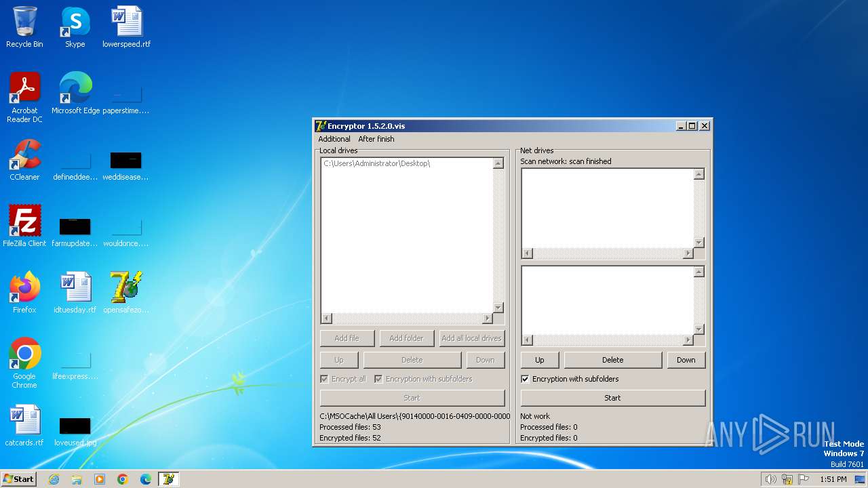Click the Delete button under Net drives
Viewport: 868px width, 488px height.
(x=613, y=360)
